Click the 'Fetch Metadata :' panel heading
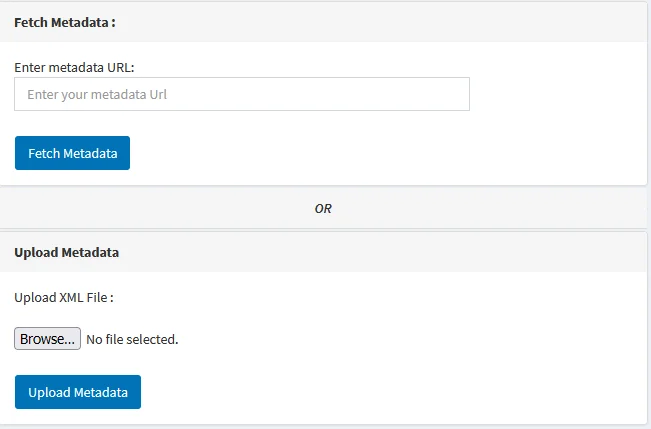651x429 pixels. tap(65, 22)
